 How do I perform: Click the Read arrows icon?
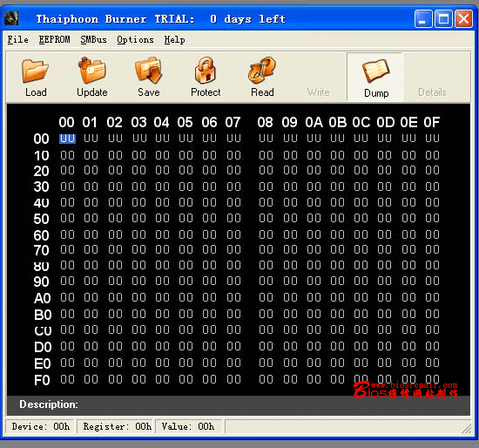[262, 70]
